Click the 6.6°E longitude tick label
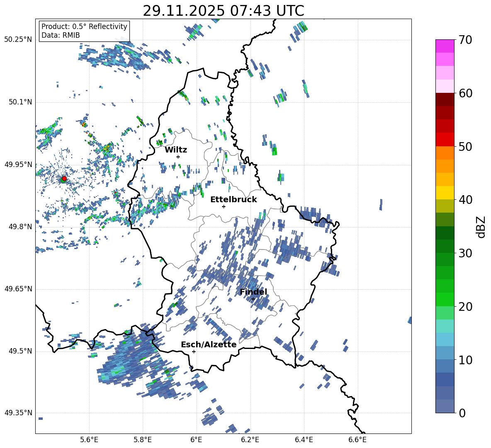This screenshot has height=448, width=491. 357,440
